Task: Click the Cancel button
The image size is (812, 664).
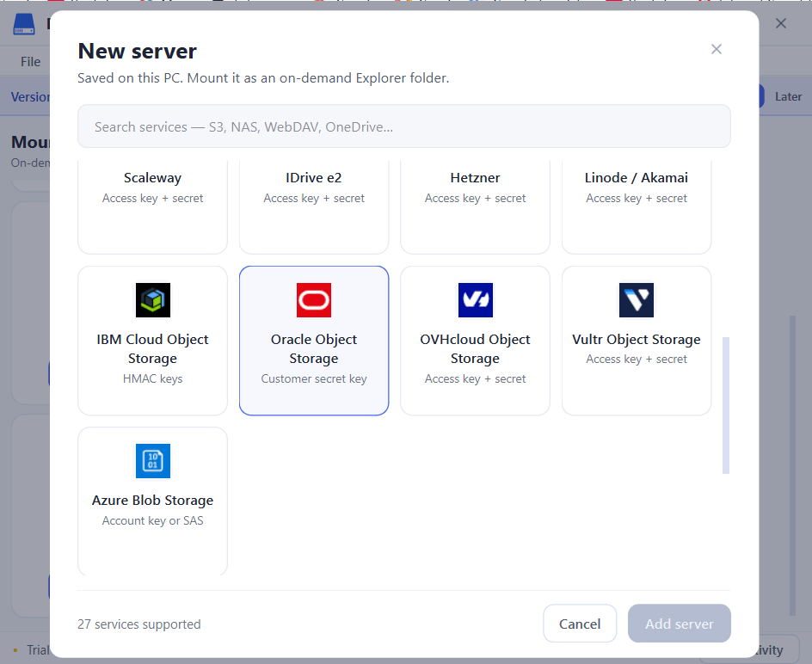Action: [x=580, y=624]
